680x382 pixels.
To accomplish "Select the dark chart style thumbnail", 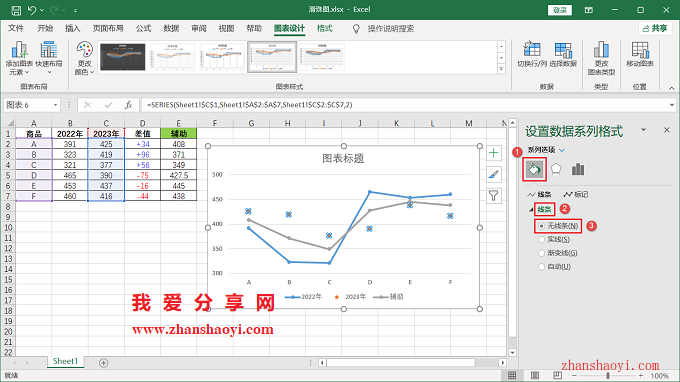I will [x=123, y=57].
